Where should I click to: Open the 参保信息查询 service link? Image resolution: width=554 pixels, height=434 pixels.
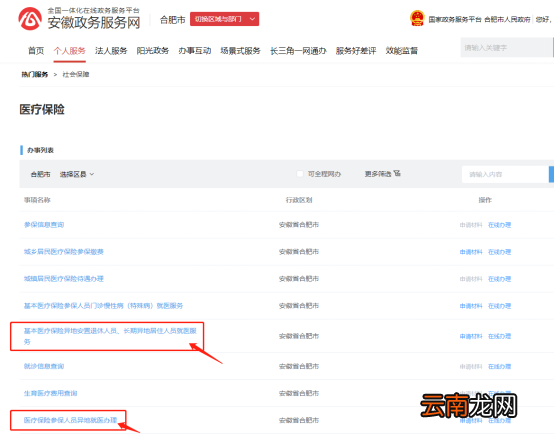pyautogui.click(x=44, y=225)
